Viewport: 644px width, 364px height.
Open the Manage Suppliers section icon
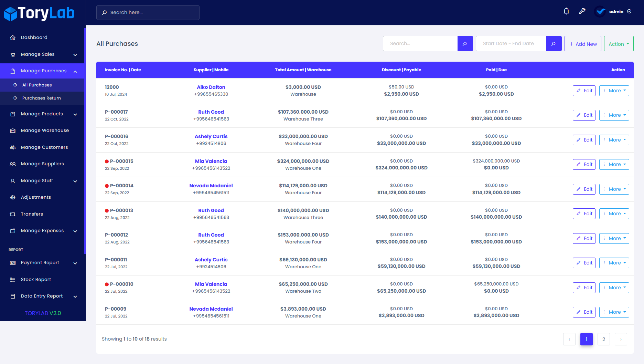[x=13, y=164]
